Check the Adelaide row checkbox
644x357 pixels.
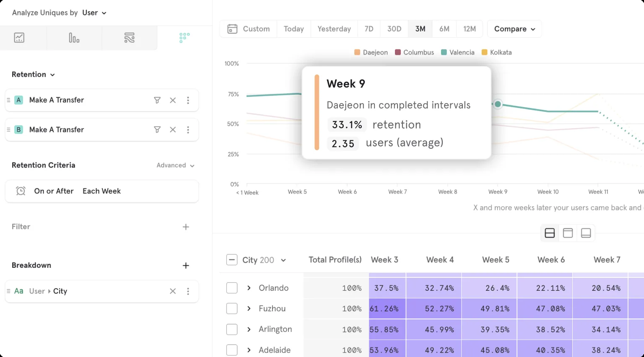pos(232,350)
